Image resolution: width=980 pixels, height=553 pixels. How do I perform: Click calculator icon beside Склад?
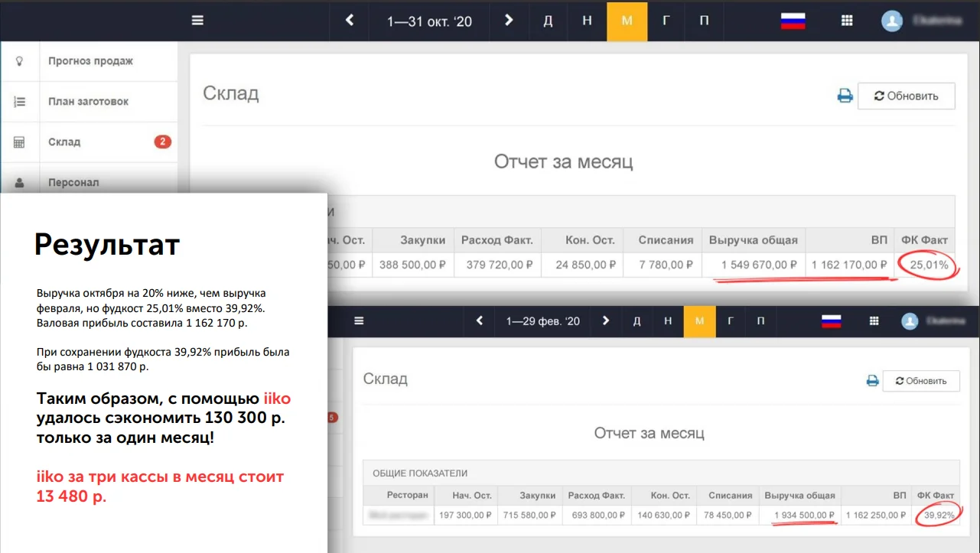point(20,142)
